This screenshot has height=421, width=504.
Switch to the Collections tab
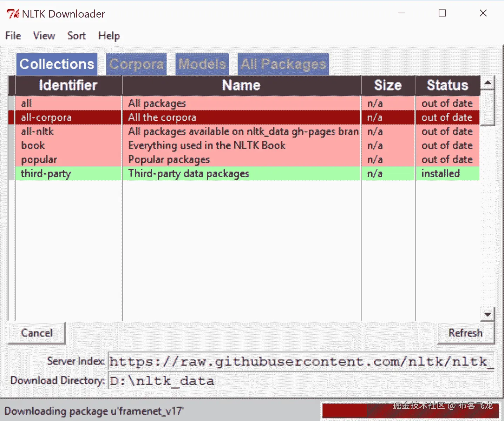(57, 64)
